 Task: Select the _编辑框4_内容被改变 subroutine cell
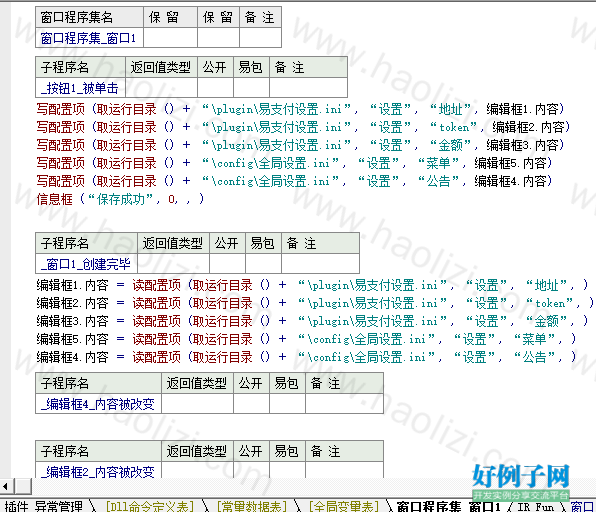pos(98,404)
